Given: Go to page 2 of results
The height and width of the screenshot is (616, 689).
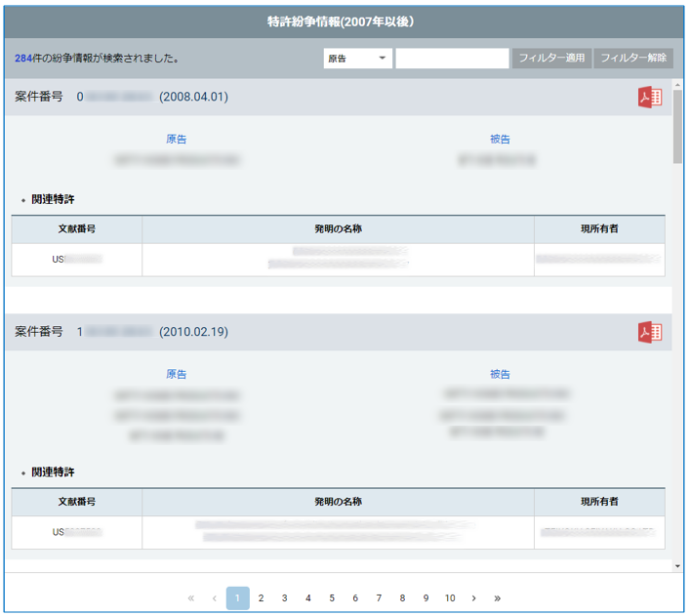Looking at the screenshot, I should (x=262, y=598).
